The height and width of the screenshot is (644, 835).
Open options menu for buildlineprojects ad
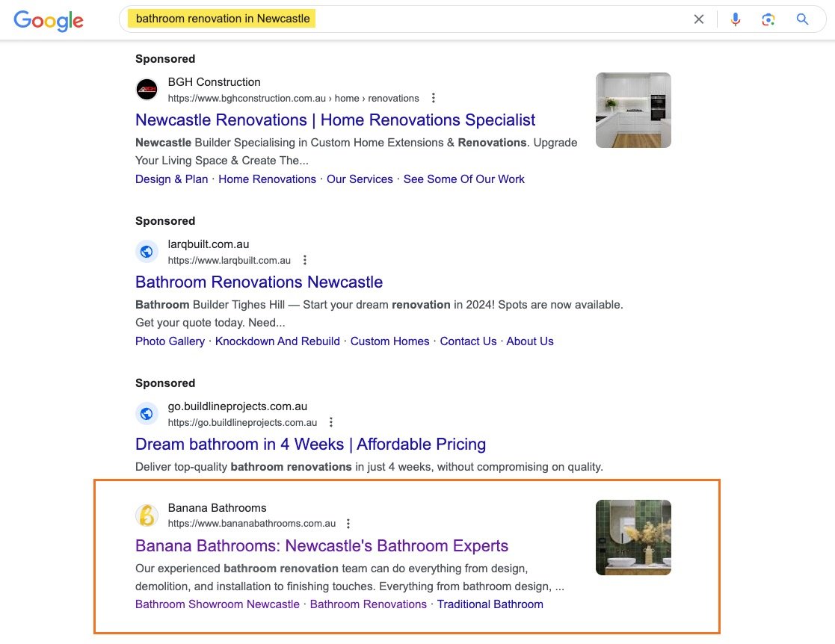pos(330,422)
